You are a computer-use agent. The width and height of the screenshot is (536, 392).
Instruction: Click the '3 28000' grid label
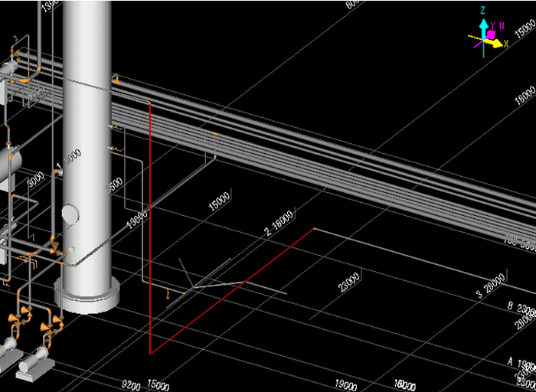(x=491, y=284)
